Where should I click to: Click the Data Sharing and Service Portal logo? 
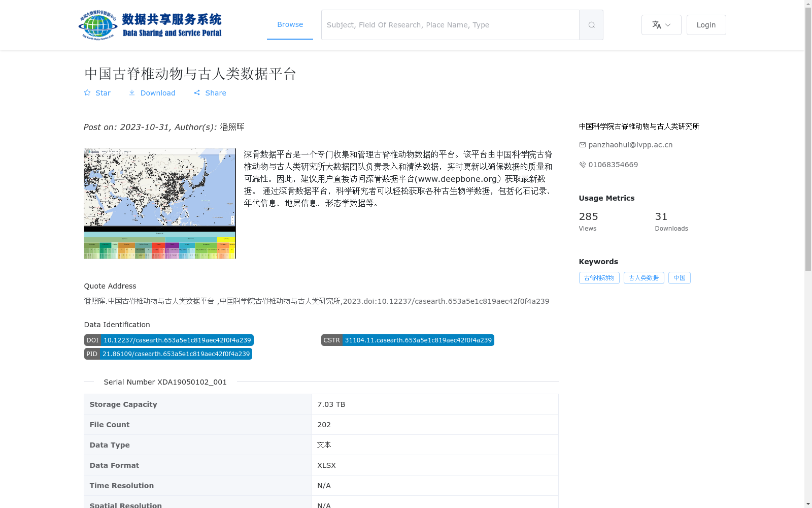150,25
